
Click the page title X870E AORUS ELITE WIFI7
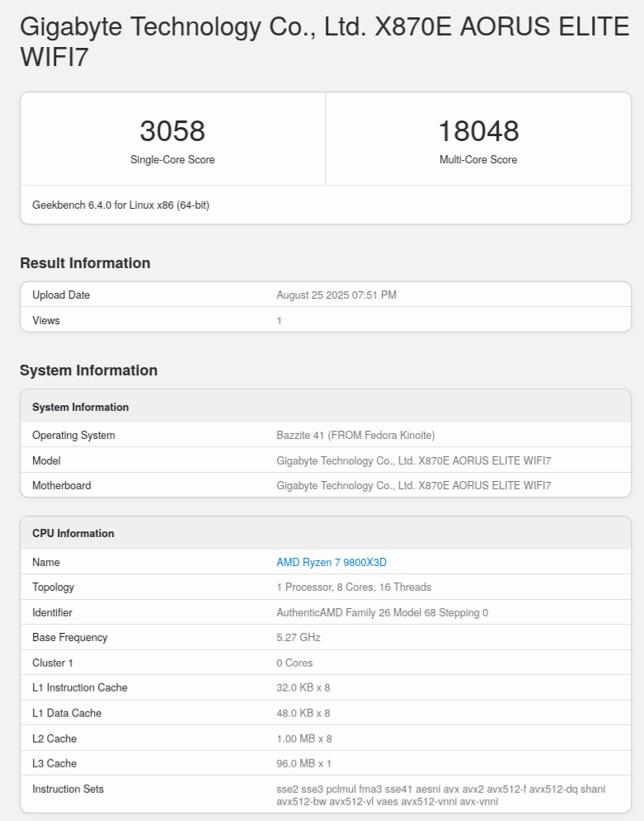324,41
